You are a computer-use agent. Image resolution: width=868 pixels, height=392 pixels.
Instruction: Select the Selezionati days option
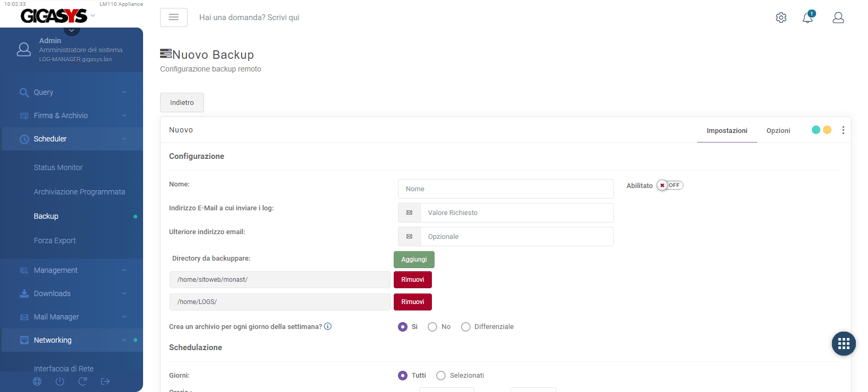[441, 376]
